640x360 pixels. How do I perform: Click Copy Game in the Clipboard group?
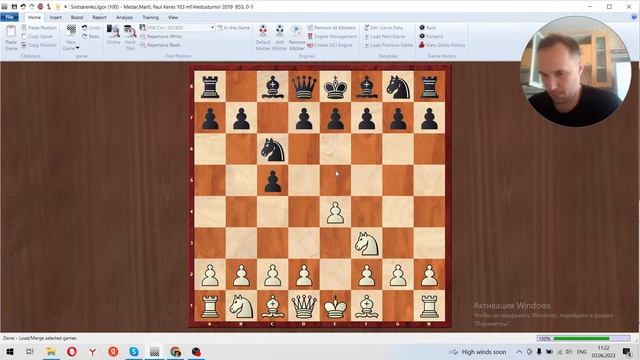click(37, 36)
